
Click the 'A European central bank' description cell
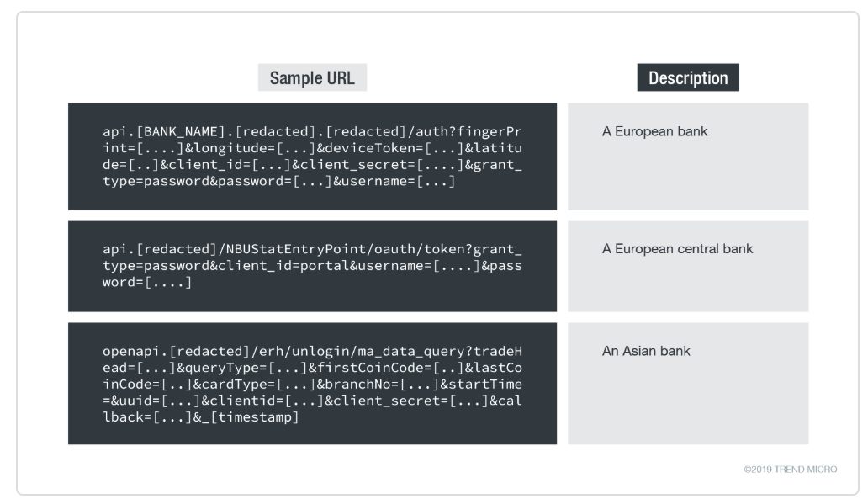click(687, 266)
